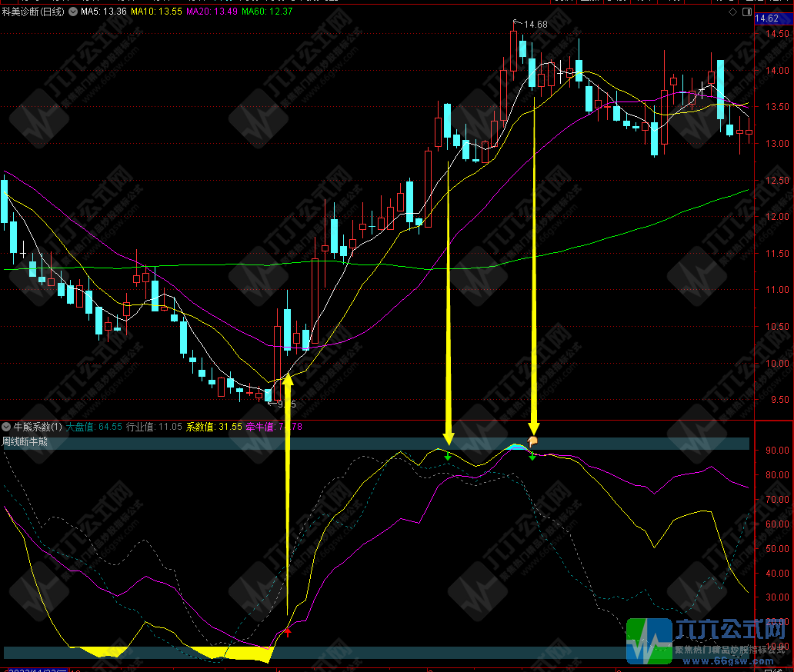Click the 科美诊断(日线) chart title
The width and height of the screenshot is (794, 672).
33,12
